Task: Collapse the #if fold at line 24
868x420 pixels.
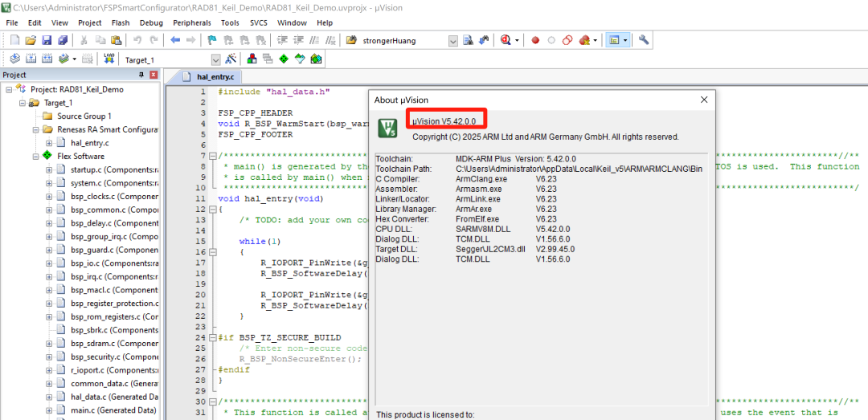Action: [212, 337]
